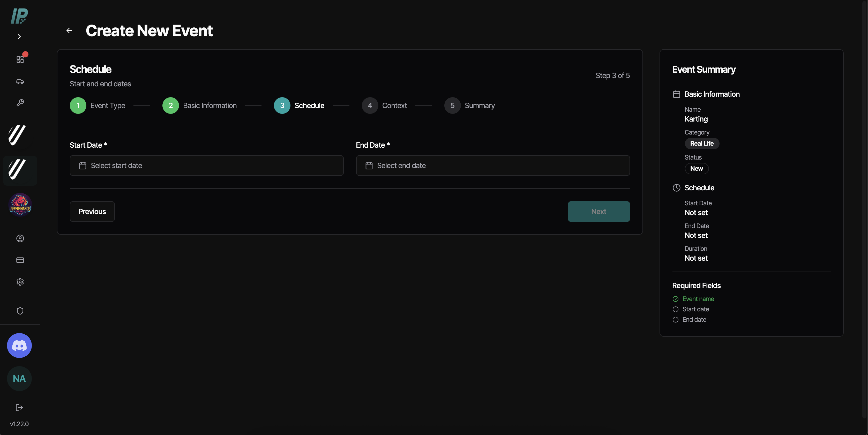The width and height of the screenshot is (868, 435).
Task: Click the NA user avatar
Action: [20, 378]
